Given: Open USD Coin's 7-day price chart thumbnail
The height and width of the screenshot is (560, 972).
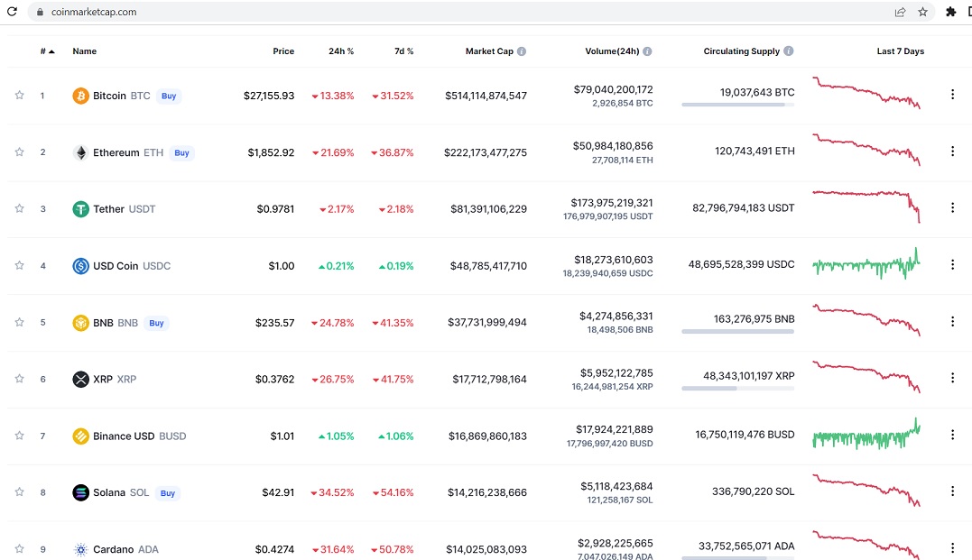Looking at the screenshot, I should point(866,264).
